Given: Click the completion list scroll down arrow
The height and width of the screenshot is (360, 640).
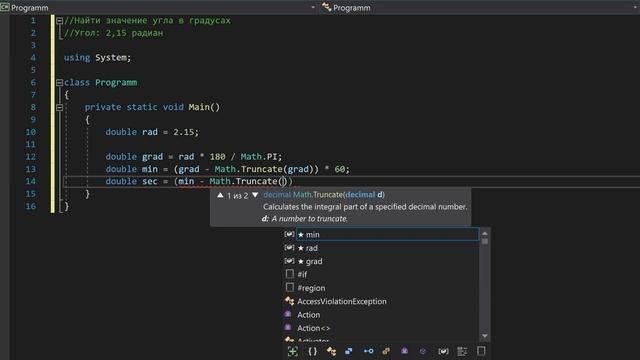Looking at the screenshot, I should tap(484, 336).
